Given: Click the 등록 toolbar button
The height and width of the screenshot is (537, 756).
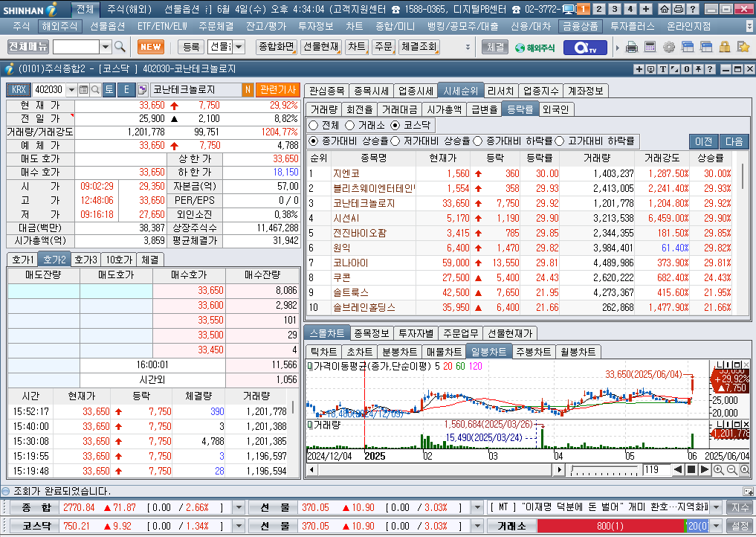Looking at the screenshot, I should [191, 47].
